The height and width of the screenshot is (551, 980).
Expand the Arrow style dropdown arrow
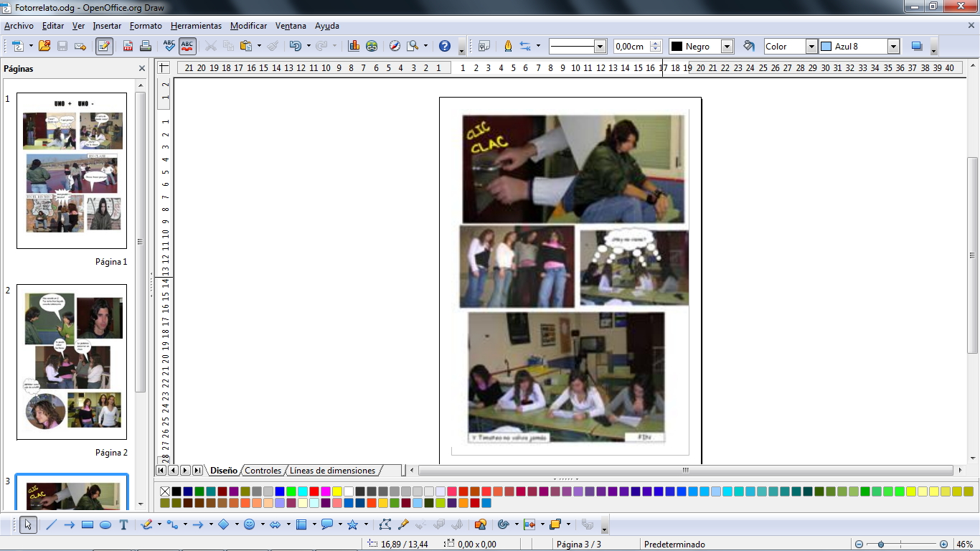point(538,46)
